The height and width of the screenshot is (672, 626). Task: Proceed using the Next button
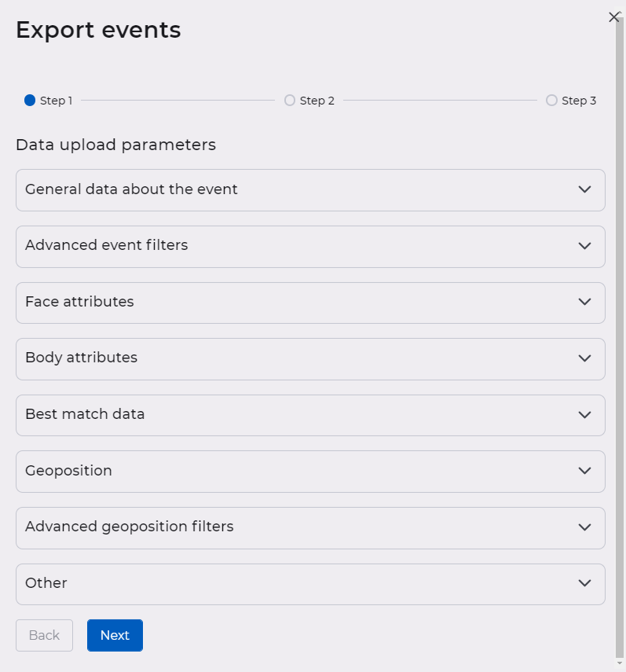(x=115, y=635)
